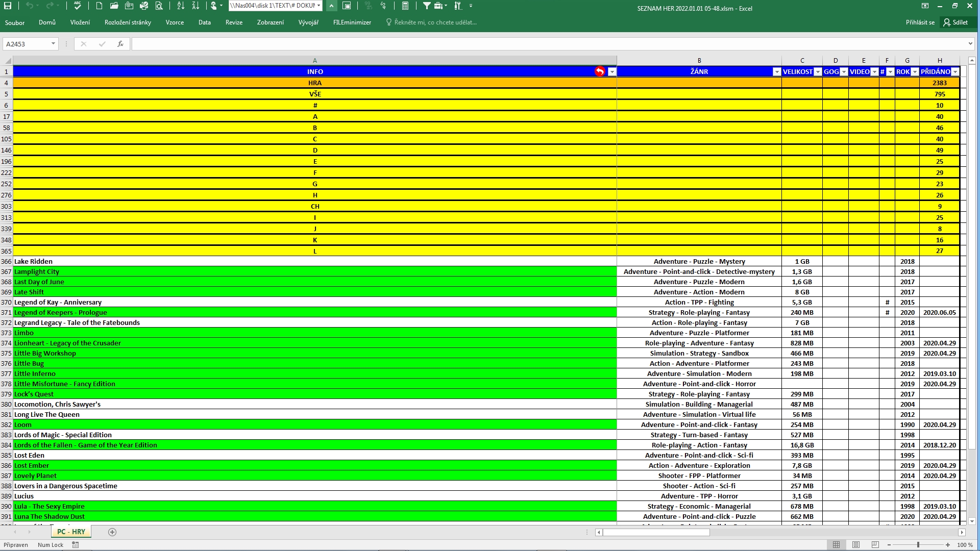
Task: Open the GOG column filter dropdown
Action: [844, 72]
